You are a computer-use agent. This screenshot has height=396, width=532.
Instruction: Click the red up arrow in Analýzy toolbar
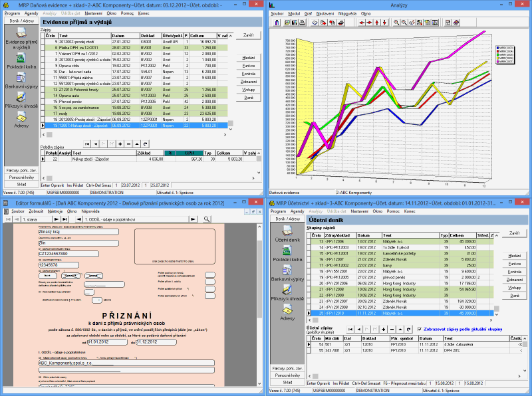377,22
